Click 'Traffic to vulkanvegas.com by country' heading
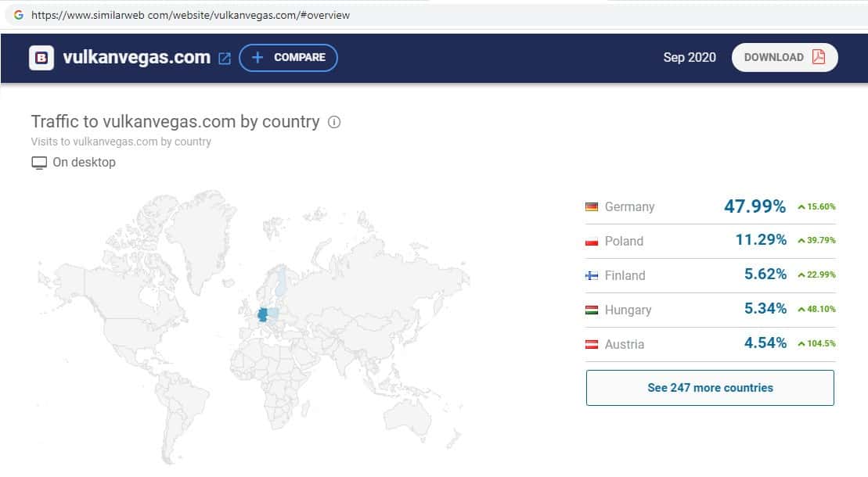Screen dimensions: 868x477 (175, 122)
